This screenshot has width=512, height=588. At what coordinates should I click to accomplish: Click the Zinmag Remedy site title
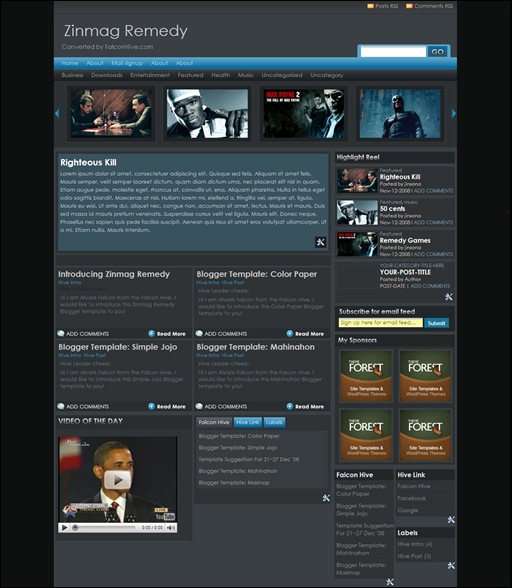click(126, 31)
